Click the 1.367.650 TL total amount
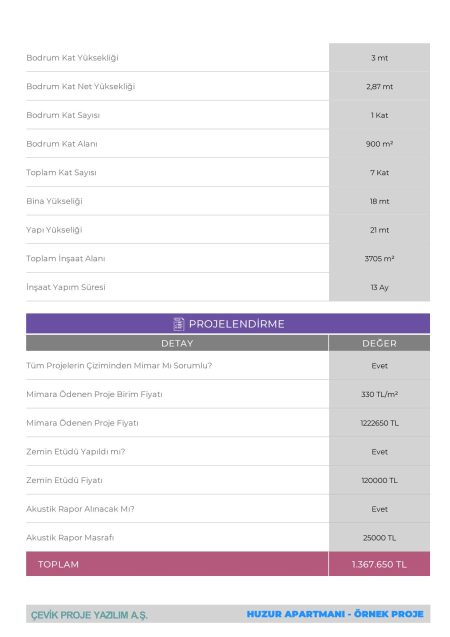The width and height of the screenshot is (450, 637). [x=379, y=564]
